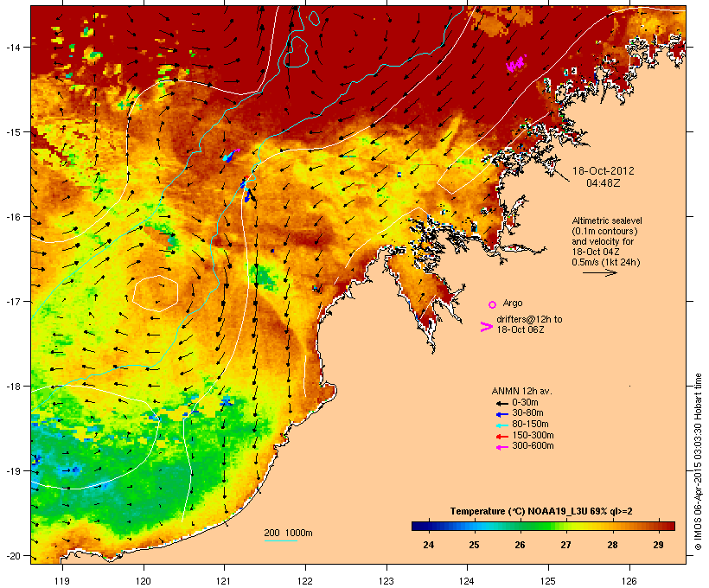Click the Temperature NOAA19_L3U colorbar title
This screenshot has height=588, width=709.
541,512
